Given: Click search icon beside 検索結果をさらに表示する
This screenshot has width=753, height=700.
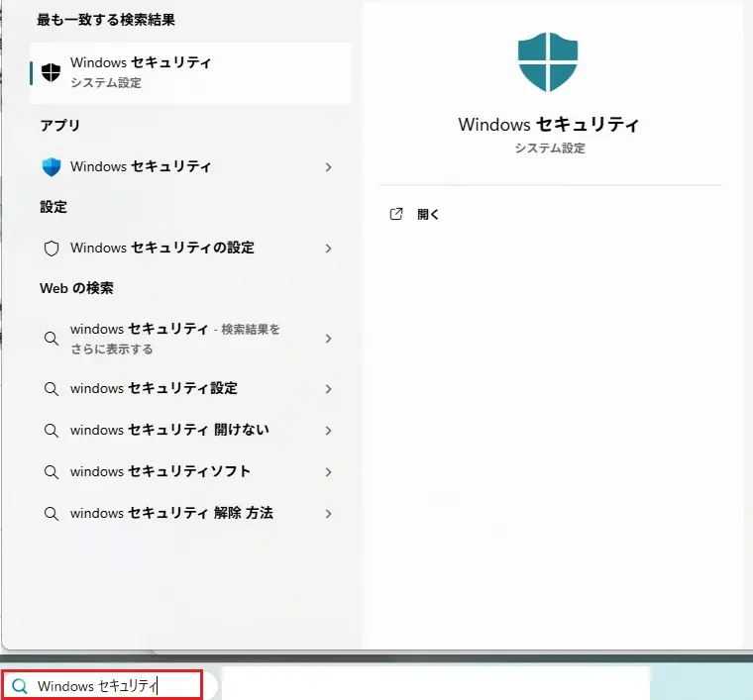Looking at the screenshot, I should tap(52, 339).
